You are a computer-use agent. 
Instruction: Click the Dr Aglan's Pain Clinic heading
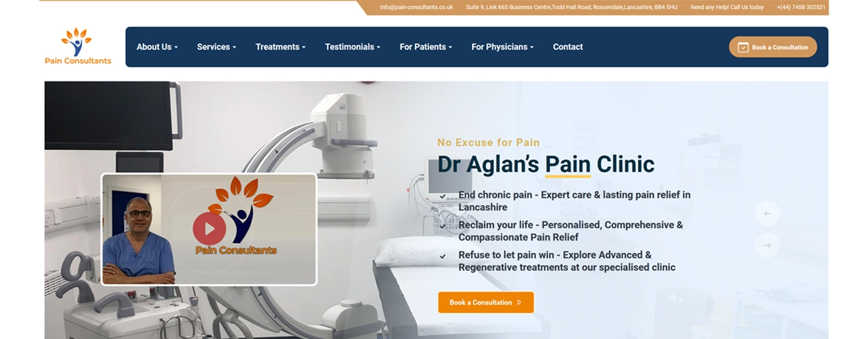(546, 164)
